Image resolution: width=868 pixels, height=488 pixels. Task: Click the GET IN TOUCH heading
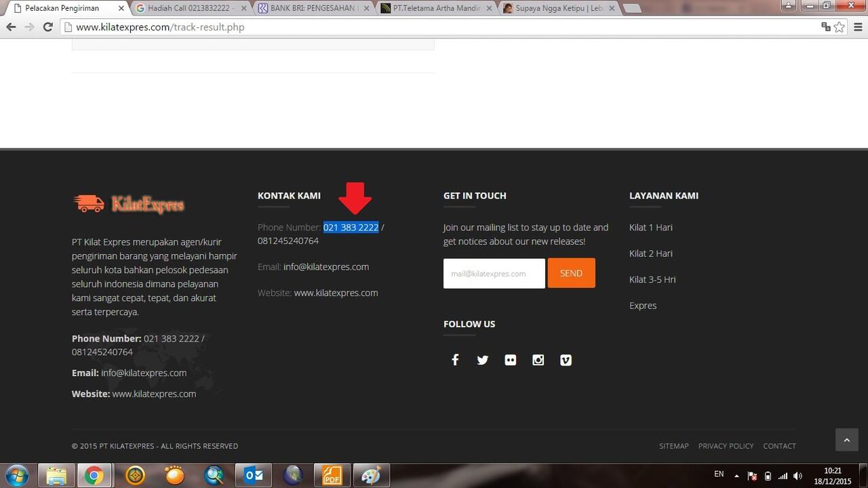click(475, 195)
